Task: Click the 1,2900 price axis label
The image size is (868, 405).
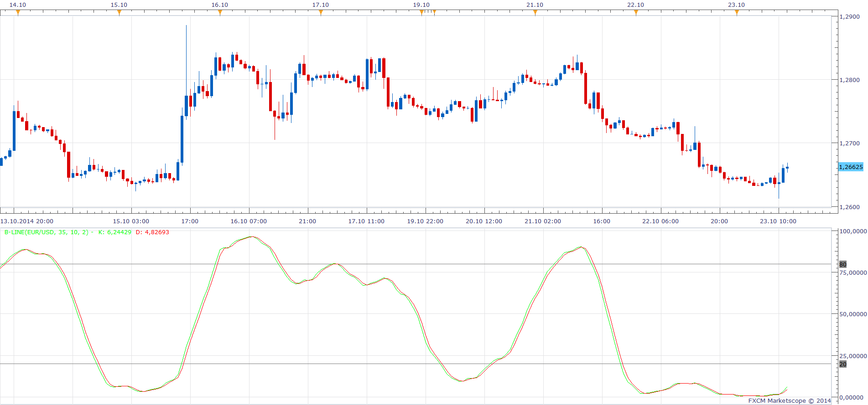Action: point(849,17)
